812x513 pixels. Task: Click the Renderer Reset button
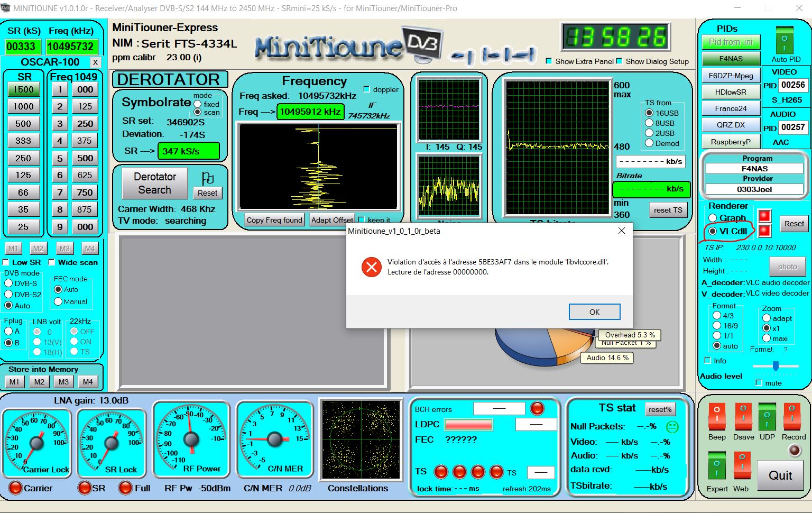click(793, 224)
